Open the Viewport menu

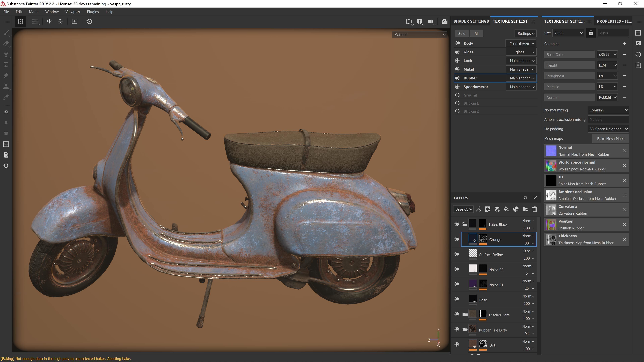tap(72, 12)
